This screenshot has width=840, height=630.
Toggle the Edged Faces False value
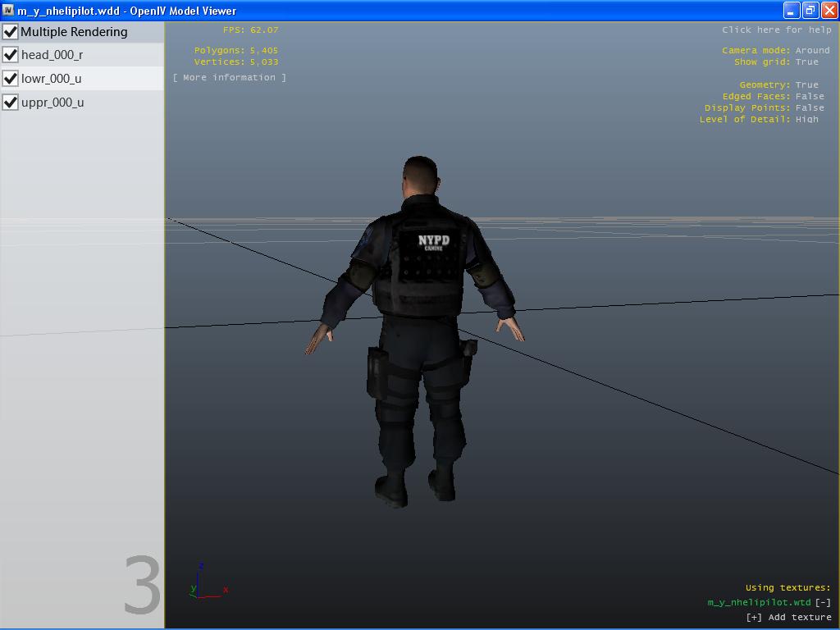[x=809, y=96]
